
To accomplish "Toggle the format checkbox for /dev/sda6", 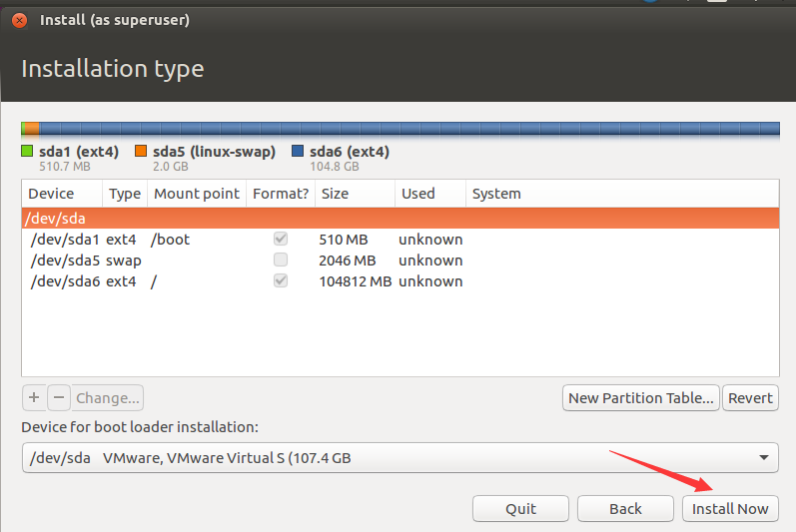I will 281,280.
